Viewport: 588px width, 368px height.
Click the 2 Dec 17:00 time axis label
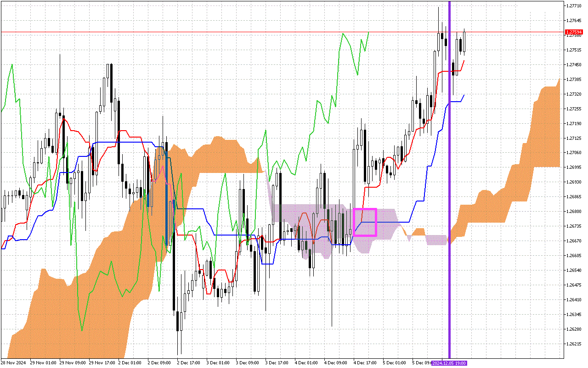(x=189, y=363)
